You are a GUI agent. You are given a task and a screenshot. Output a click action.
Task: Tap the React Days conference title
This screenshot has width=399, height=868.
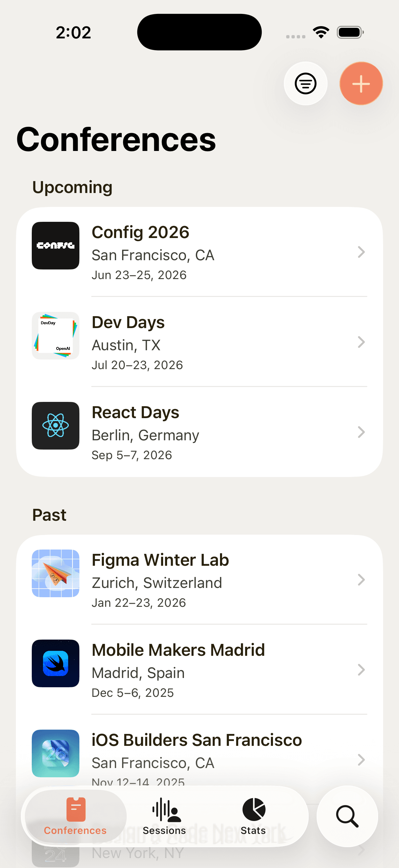coord(135,412)
